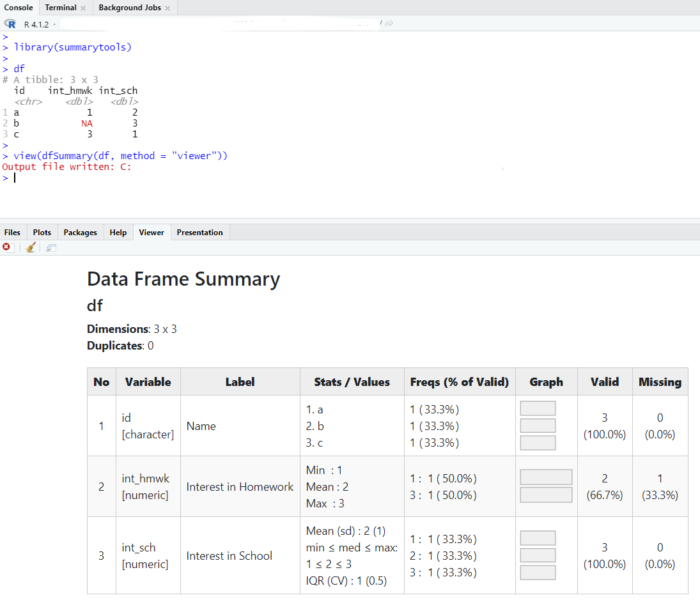Click the 'id [character]' variable cell
The image size is (700, 600).
coord(148,426)
